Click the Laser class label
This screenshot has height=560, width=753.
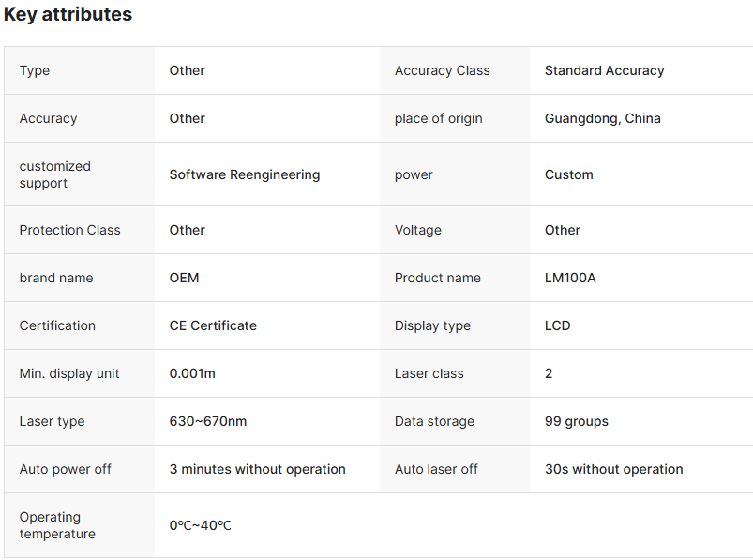[x=429, y=373]
